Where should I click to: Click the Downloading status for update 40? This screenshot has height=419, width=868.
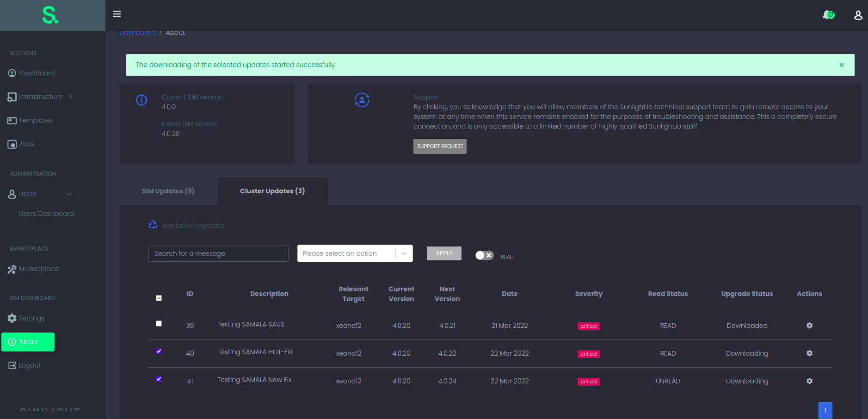point(747,353)
